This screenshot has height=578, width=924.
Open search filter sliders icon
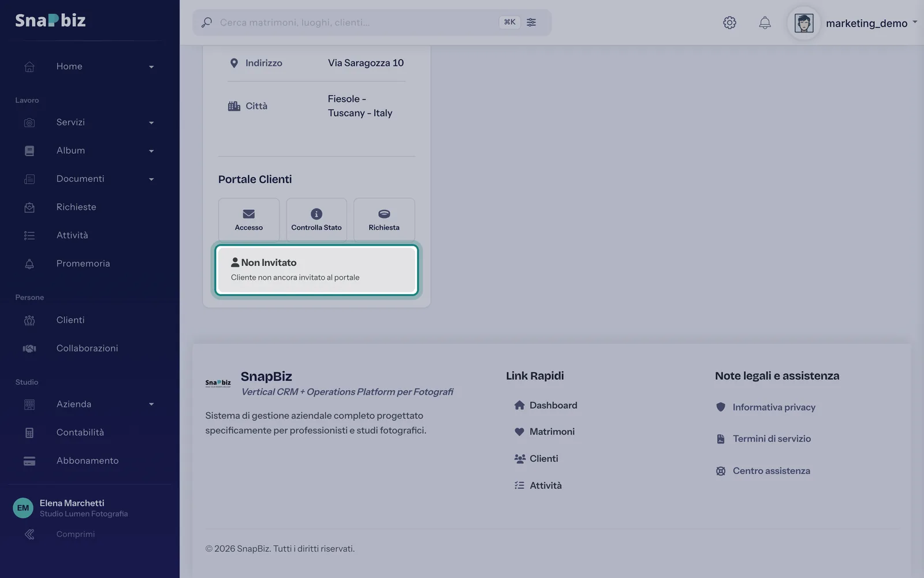click(531, 23)
